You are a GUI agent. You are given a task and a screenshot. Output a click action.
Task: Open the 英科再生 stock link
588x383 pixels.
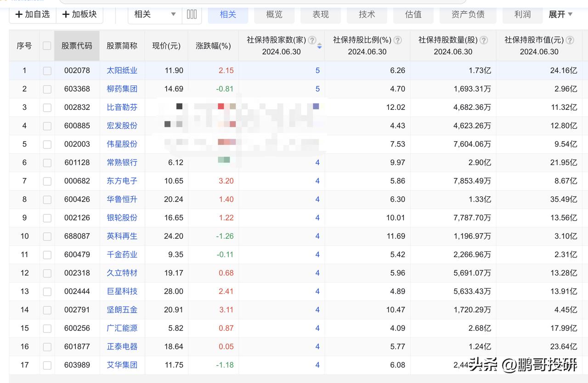click(122, 236)
